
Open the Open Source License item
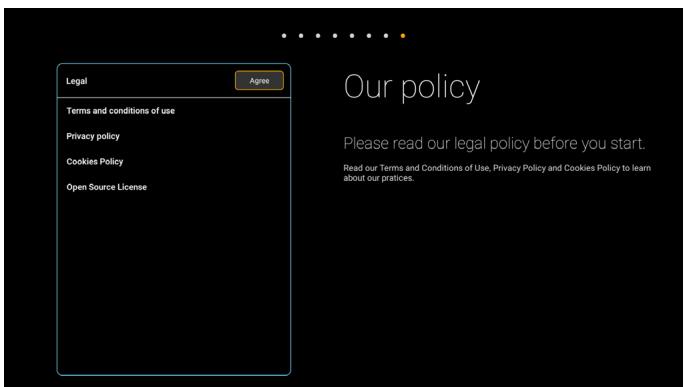point(106,187)
